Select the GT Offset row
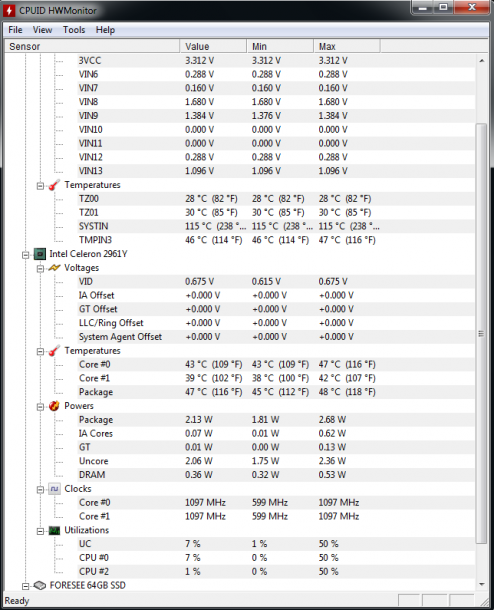This screenshot has height=610, width=494. [x=276, y=309]
